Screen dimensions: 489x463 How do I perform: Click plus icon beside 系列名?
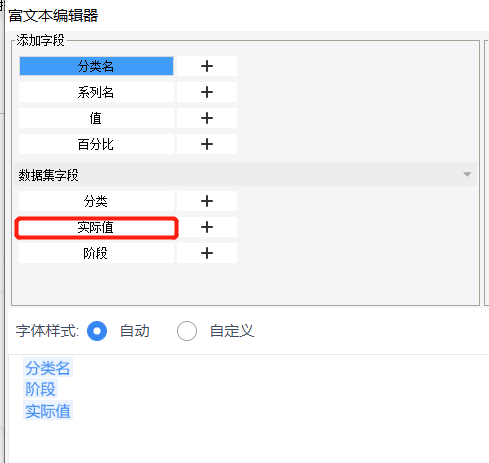(207, 92)
